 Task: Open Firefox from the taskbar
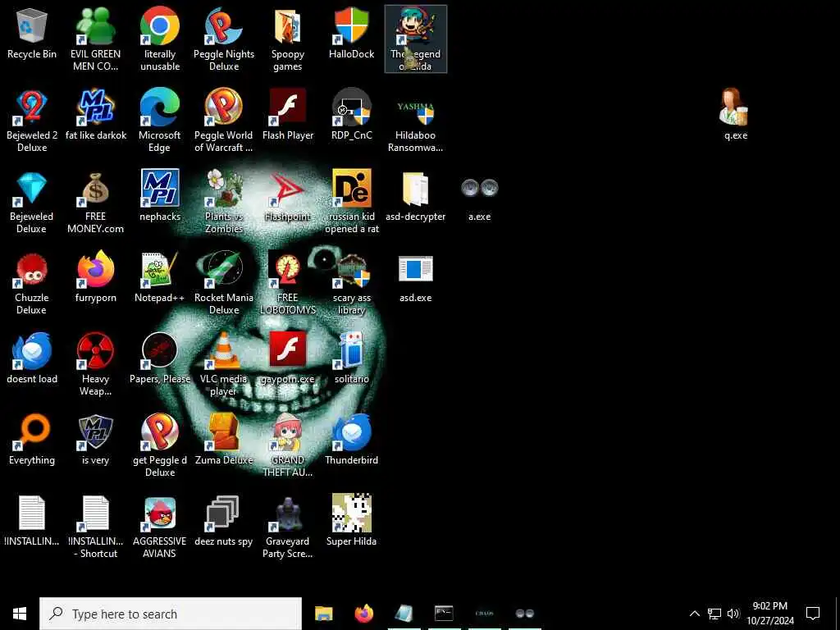pyautogui.click(x=364, y=614)
